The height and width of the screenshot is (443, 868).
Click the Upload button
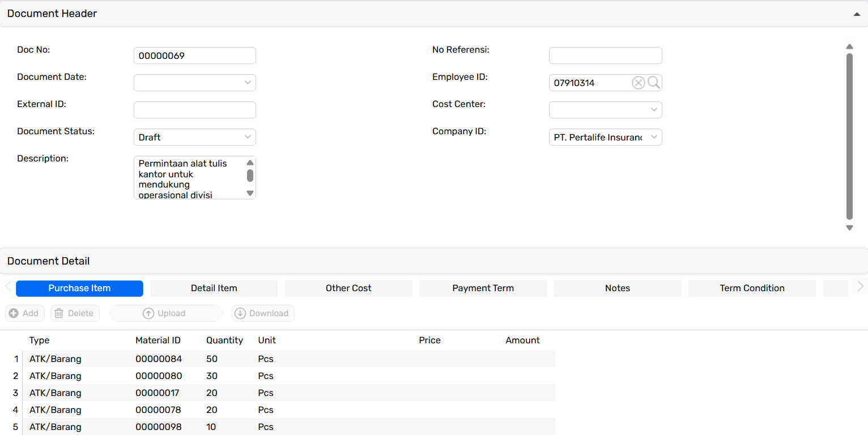[165, 313]
